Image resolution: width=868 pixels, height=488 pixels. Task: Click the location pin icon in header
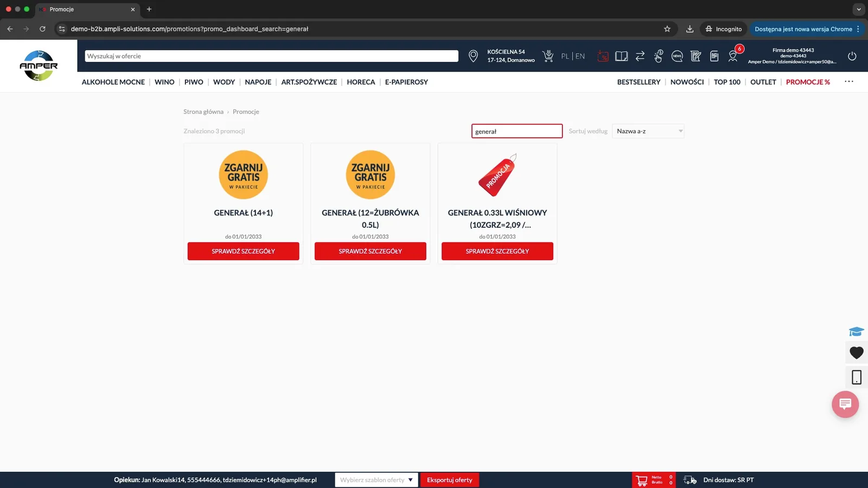[473, 56]
